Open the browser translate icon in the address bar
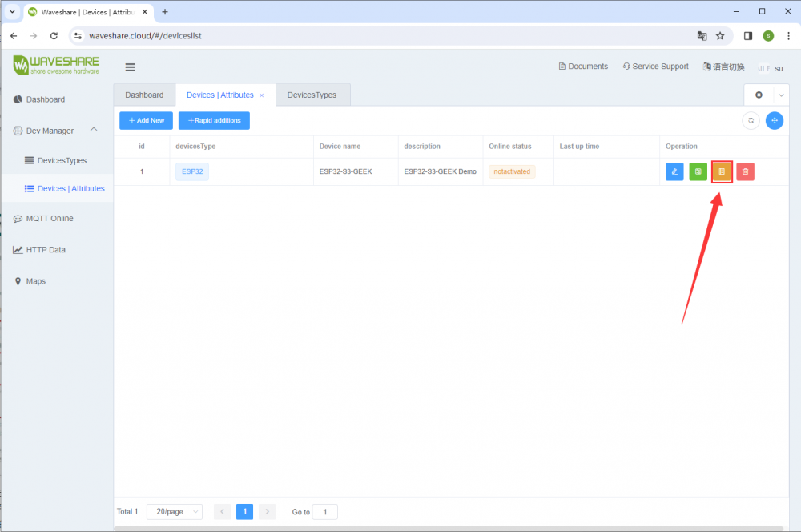The width and height of the screenshot is (801, 532). point(702,36)
